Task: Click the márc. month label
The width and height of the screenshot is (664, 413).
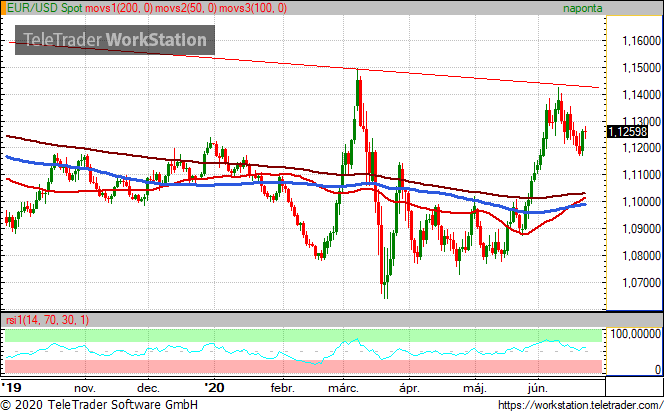Action: point(343,388)
